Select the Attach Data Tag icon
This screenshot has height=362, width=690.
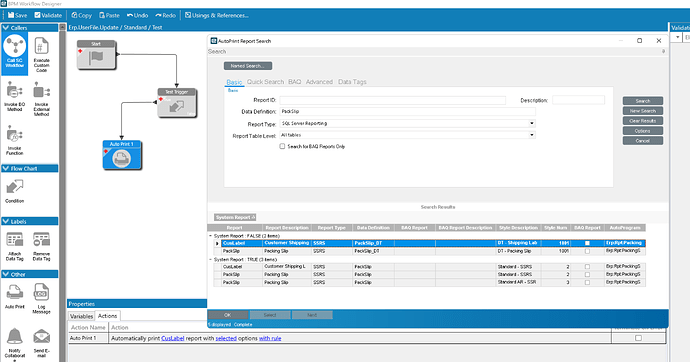pos(15,246)
